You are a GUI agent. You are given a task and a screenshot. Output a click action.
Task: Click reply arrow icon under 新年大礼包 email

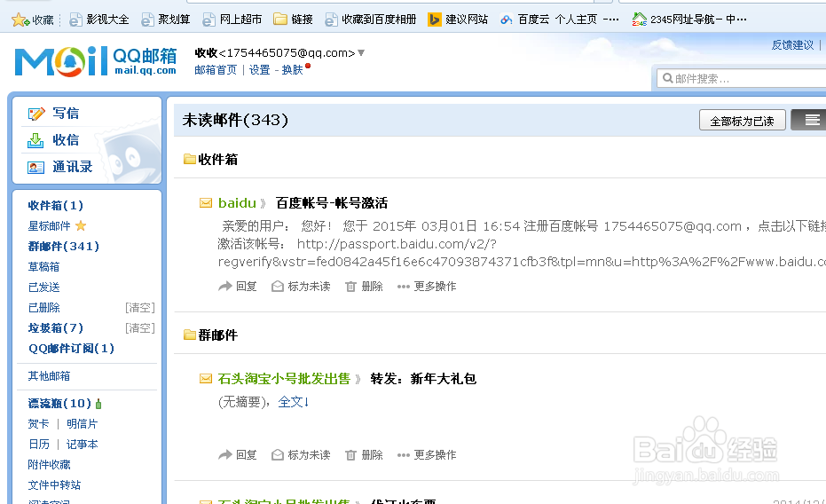pos(225,454)
